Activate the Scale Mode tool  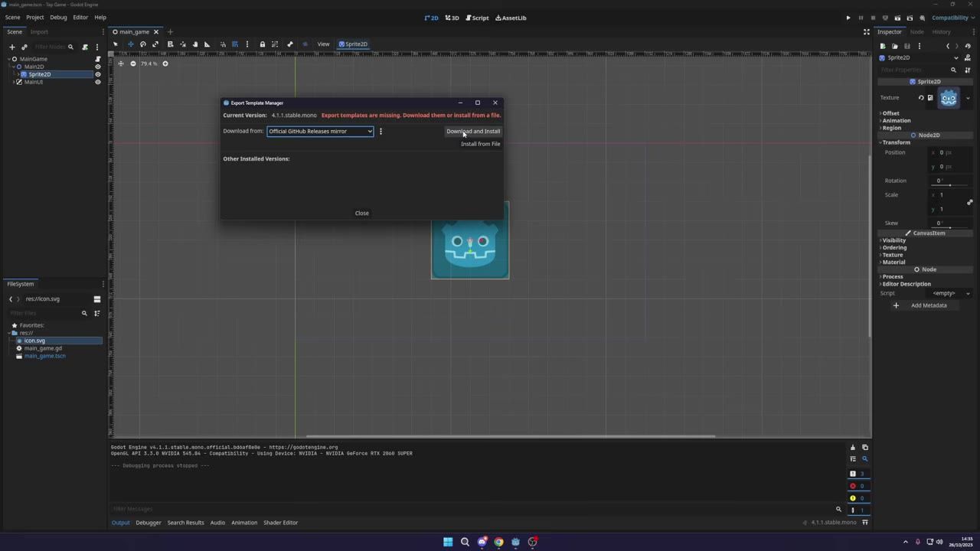155,44
